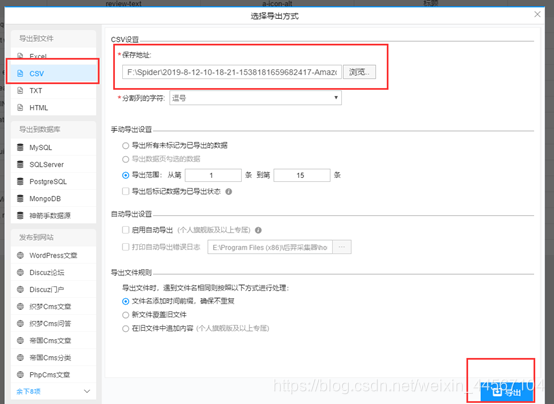Click the 织梦Cms问答 globe icon
Viewport: 554px width, 404px height.
pyautogui.click(x=20, y=323)
